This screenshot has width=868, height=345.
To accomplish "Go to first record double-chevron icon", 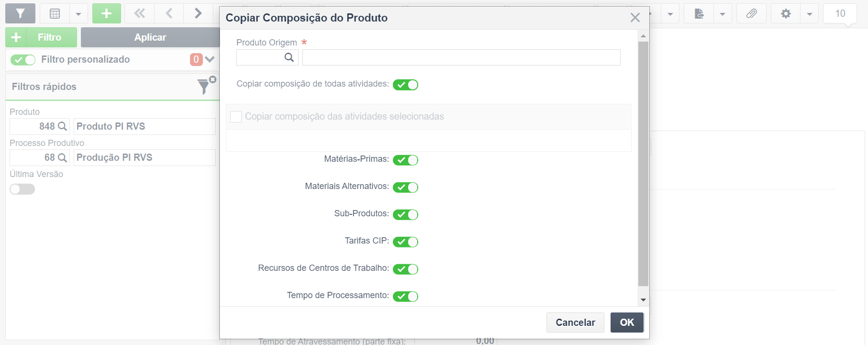I will tap(140, 13).
